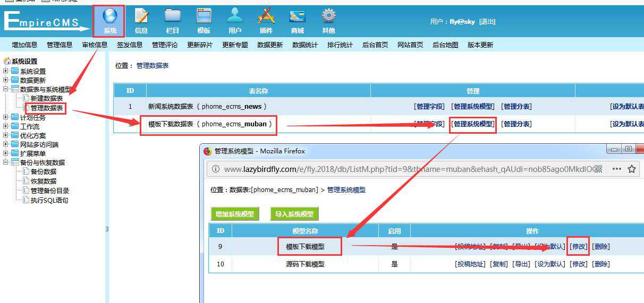The width and height of the screenshot is (644, 303).
Task: Open the 信息 notepad icon
Action: tap(141, 16)
